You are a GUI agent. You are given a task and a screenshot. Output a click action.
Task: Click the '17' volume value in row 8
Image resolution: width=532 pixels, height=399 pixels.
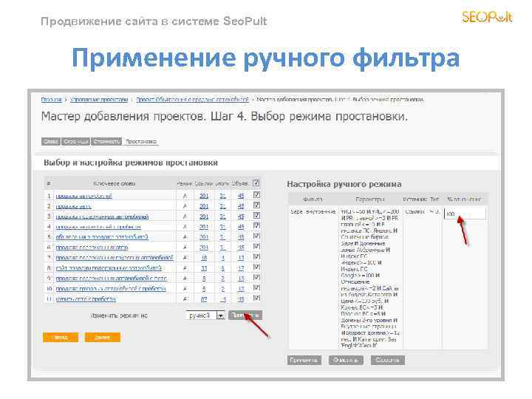coord(241,268)
